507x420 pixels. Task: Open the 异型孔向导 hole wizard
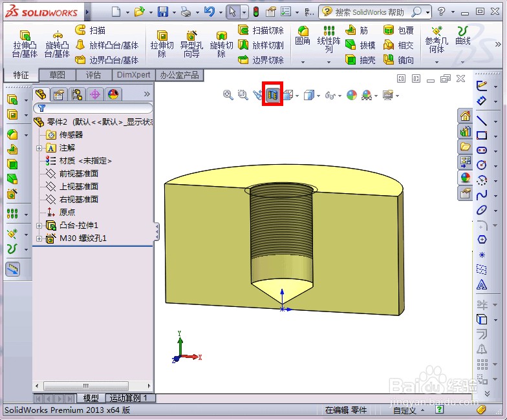[x=191, y=44]
